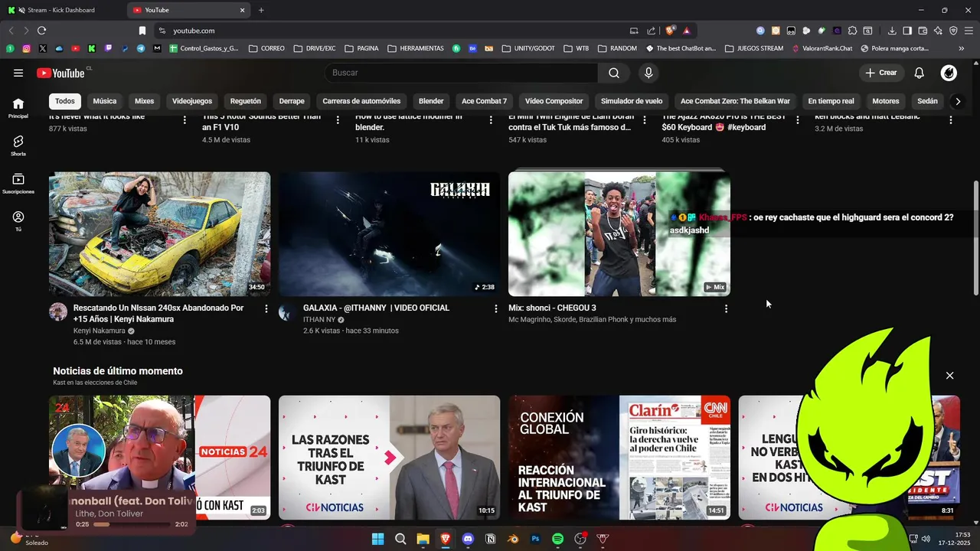Select the Blender filter chip
Image resolution: width=980 pixels, height=551 pixels.
(x=431, y=101)
